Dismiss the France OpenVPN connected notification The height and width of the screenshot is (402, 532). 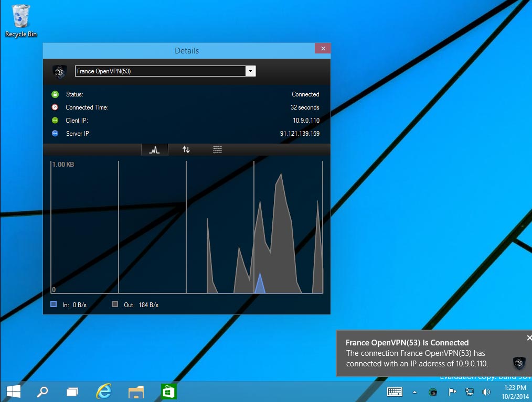point(529,338)
